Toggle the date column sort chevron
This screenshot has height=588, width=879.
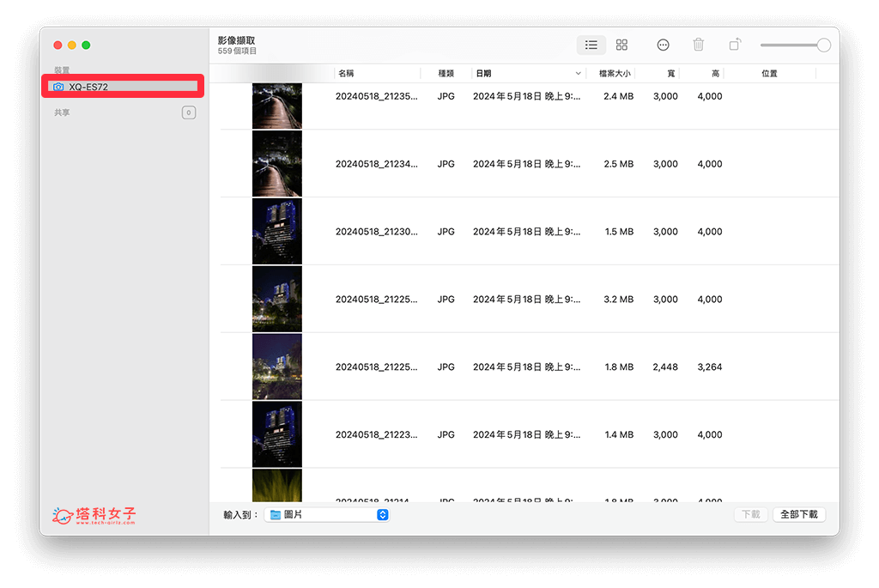pos(578,74)
